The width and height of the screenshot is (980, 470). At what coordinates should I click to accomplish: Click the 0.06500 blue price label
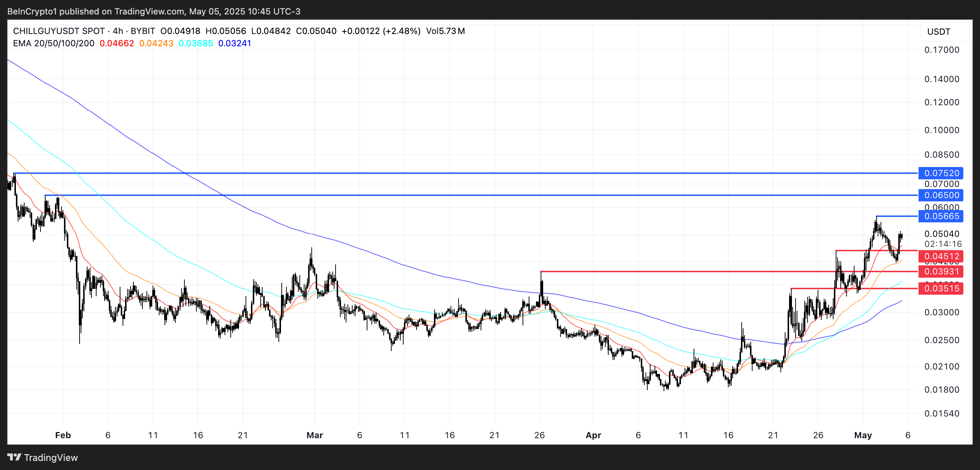pyautogui.click(x=941, y=195)
